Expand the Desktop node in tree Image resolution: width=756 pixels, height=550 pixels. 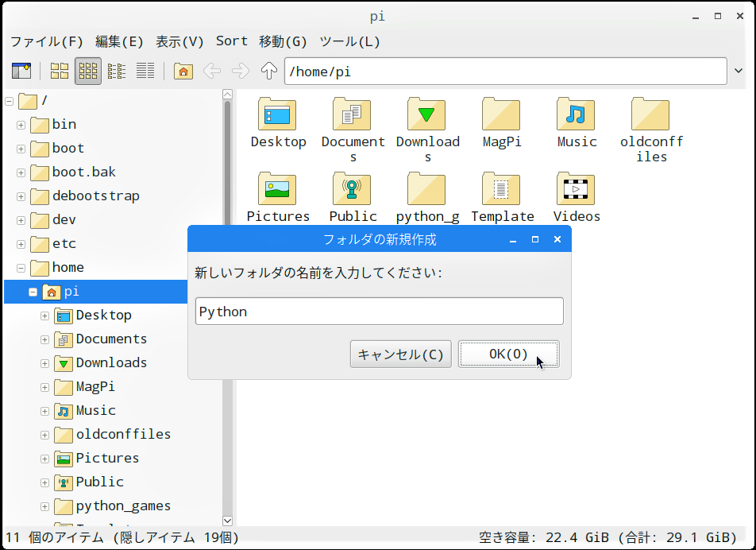tap(44, 316)
